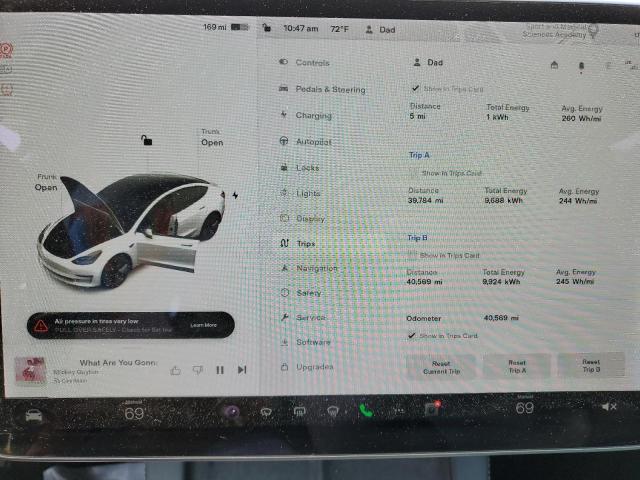The image size is (640, 480).
Task: Toggle the Frunk Open control
Action: pos(46,182)
